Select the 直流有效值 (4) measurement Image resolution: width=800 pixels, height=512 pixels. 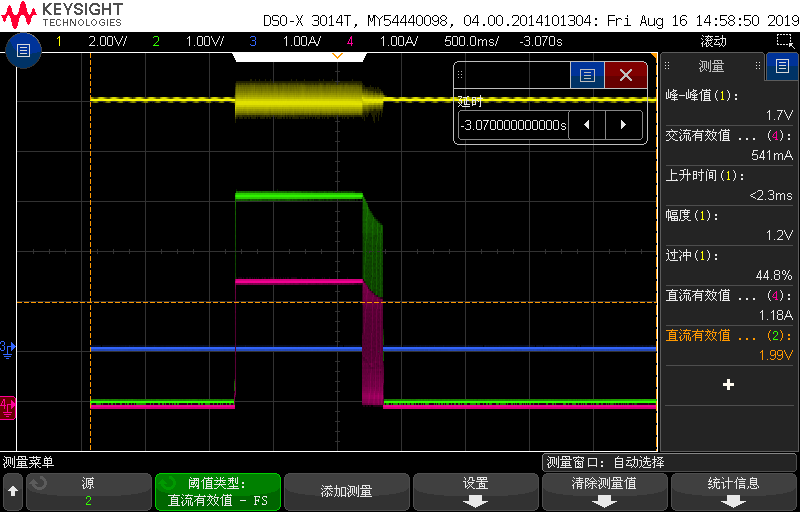tap(729, 305)
